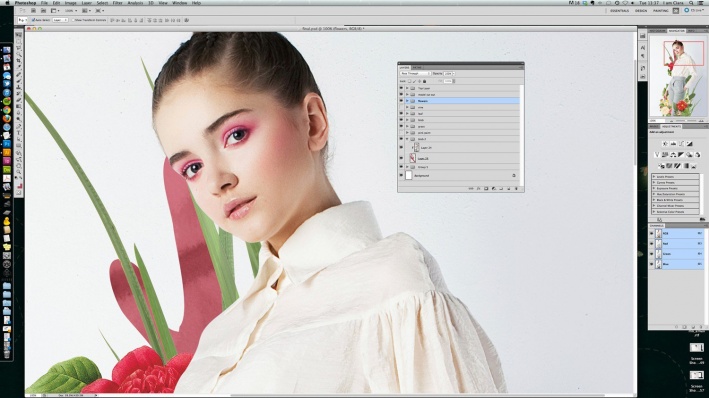This screenshot has width=709, height=398.
Task: Add a Levels adjustment
Action: coord(673,144)
